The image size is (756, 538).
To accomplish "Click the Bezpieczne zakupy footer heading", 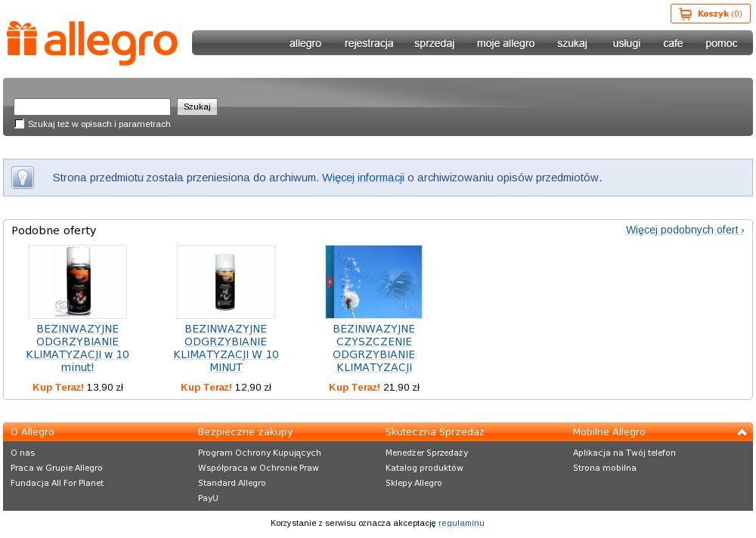I will coord(246,432).
